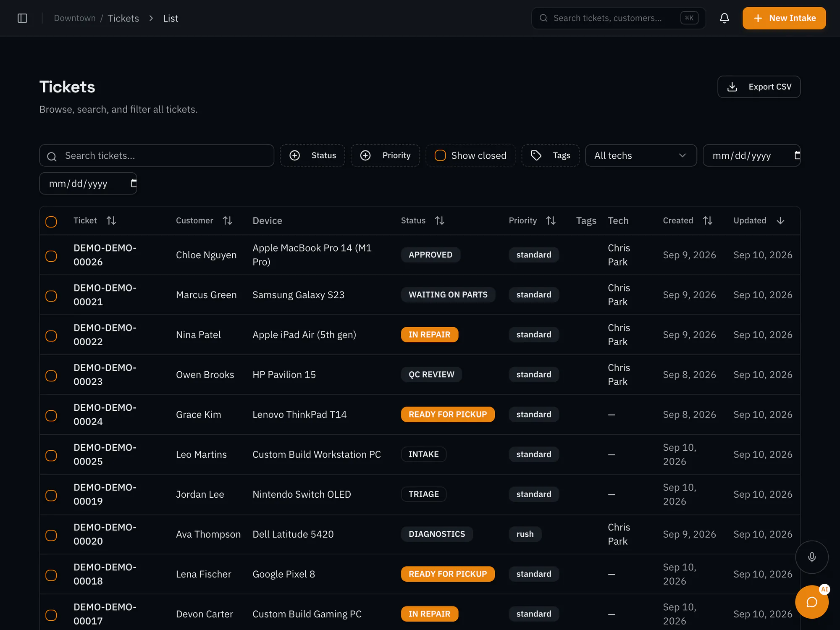Click the Status filter plus icon

click(x=295, y=155)
